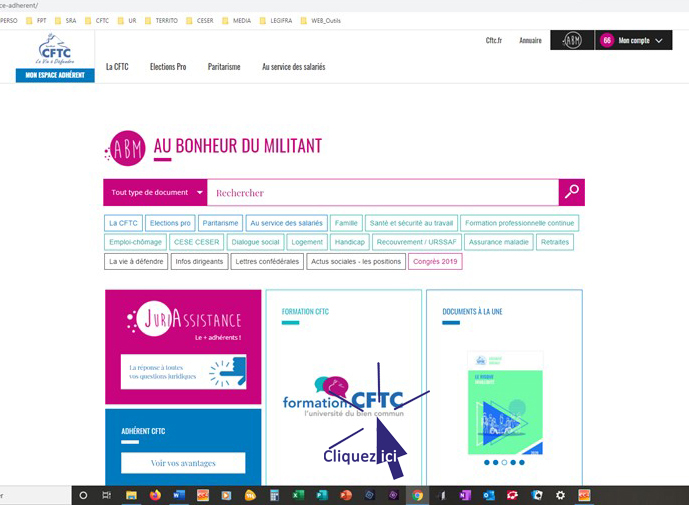Select the Famille filter tag
The image size is (689, 505).
346,223
